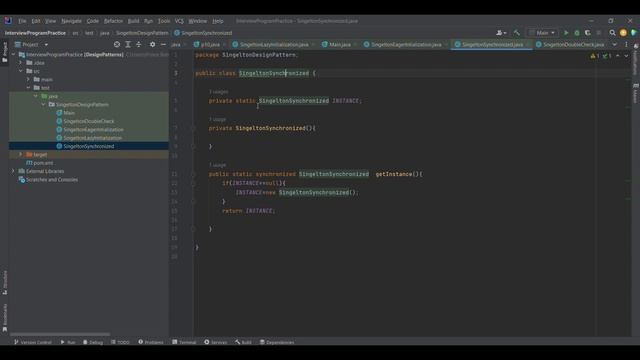Viewport: 640px width, 360px height.
Task: Expand External Libraries node
Action: 13,171
